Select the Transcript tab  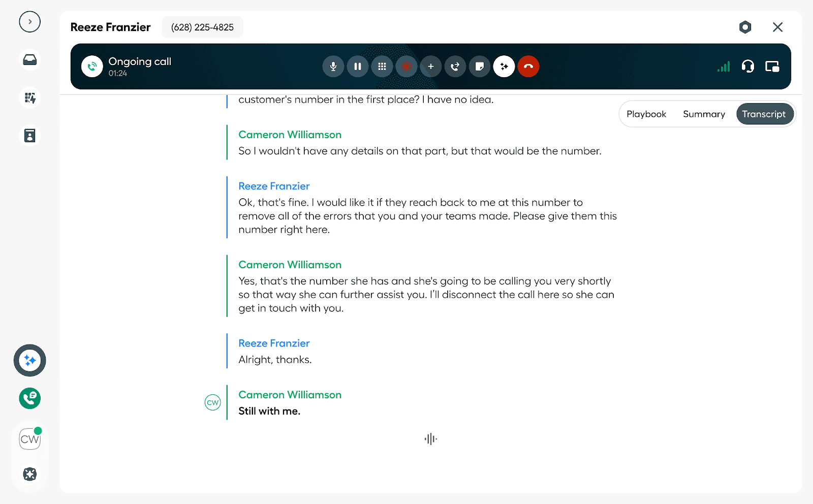coord(764,114)
